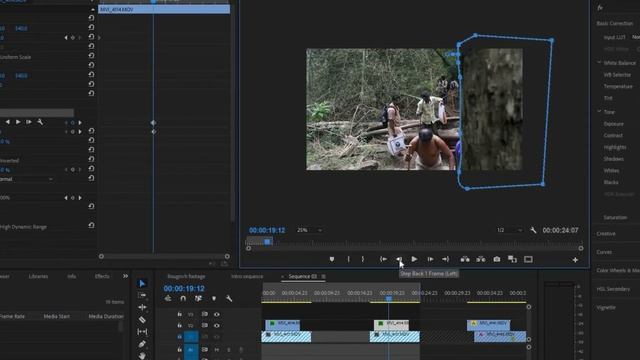Open the Effects panel tab
The width and height of the screenshot is (640, 360).
tap(102, 276)
